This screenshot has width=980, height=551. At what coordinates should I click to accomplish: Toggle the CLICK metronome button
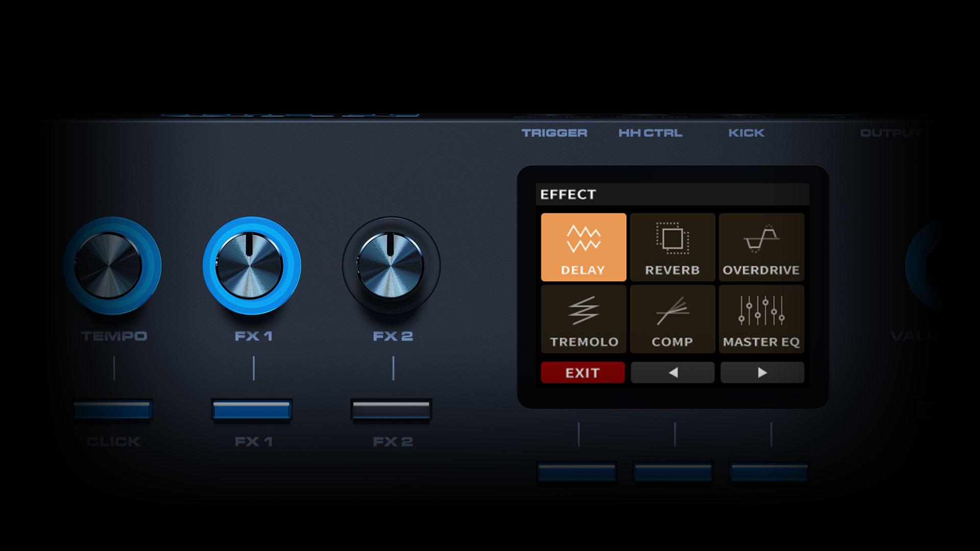pos(113,410)
